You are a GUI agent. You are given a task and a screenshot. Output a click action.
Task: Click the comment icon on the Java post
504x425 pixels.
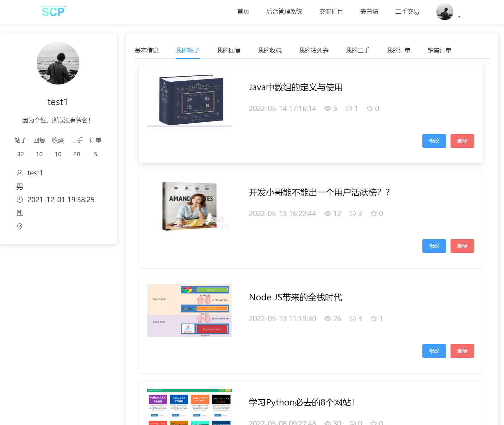349,109
